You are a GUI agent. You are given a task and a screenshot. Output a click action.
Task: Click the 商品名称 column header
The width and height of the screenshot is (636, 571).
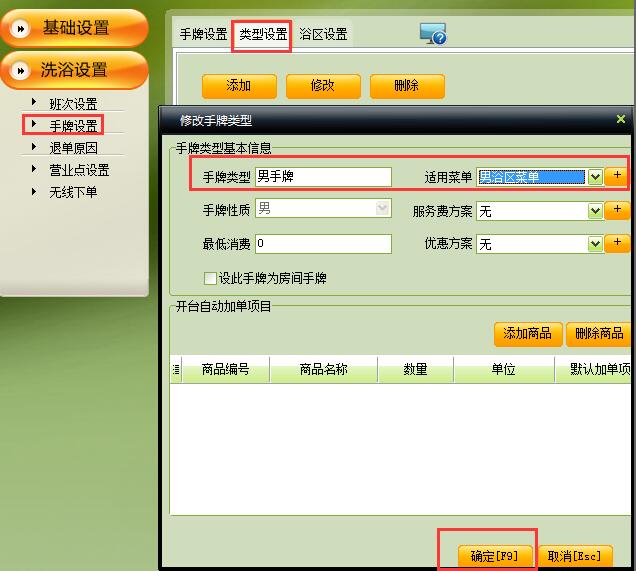click(x=323, y=369)
